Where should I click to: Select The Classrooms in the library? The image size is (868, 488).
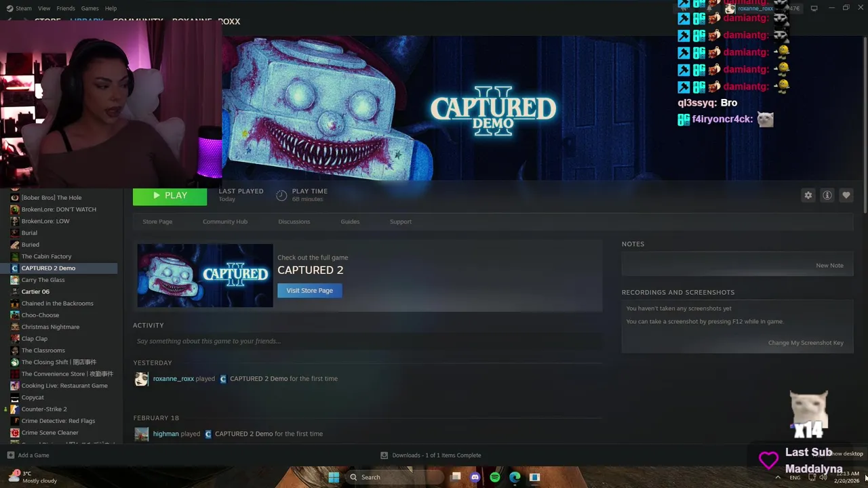tap(43, 350)
